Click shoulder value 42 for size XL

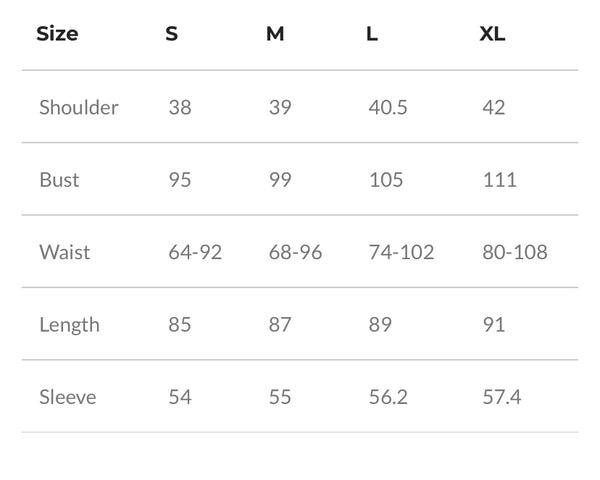click(x=494, y=107)
